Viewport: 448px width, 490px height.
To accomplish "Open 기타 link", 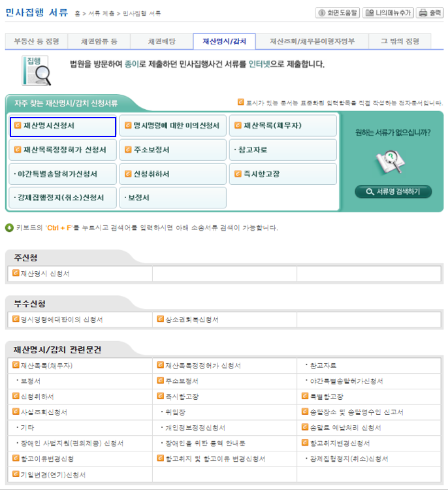I will 27,428.
